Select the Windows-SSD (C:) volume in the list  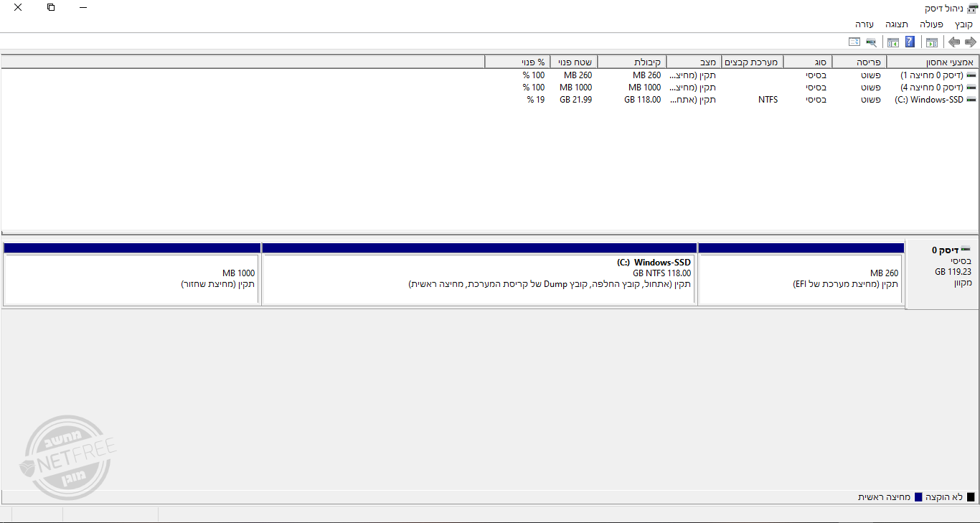929,100
